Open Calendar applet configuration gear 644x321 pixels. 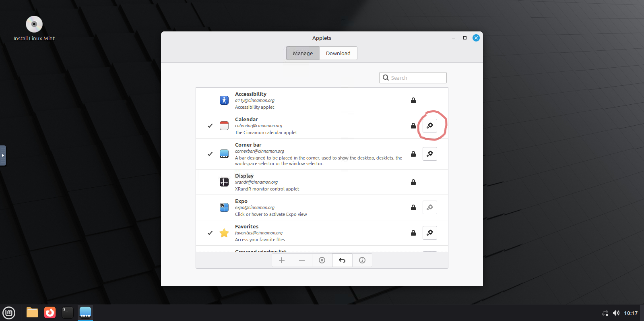click(430, 126)
